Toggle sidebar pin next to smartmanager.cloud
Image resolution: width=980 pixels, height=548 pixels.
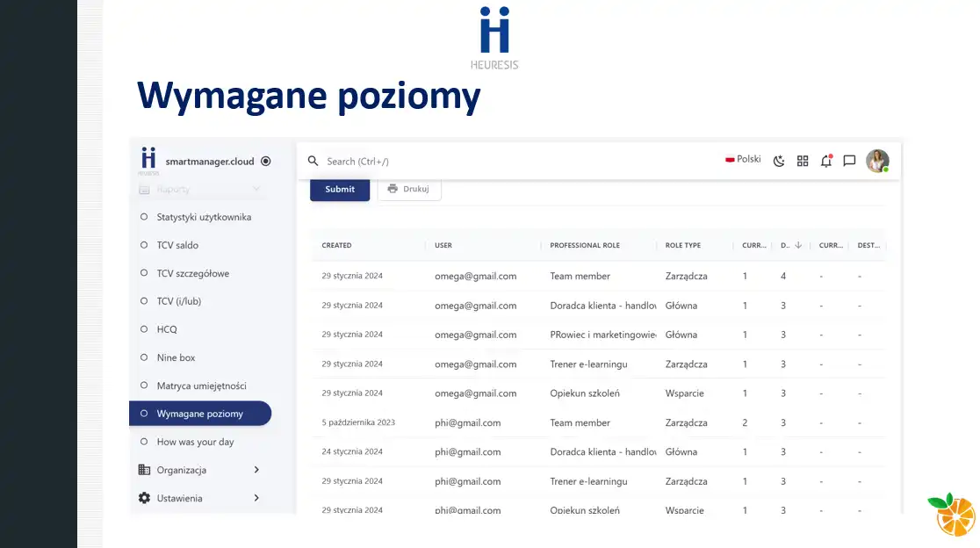coord(265,162)
